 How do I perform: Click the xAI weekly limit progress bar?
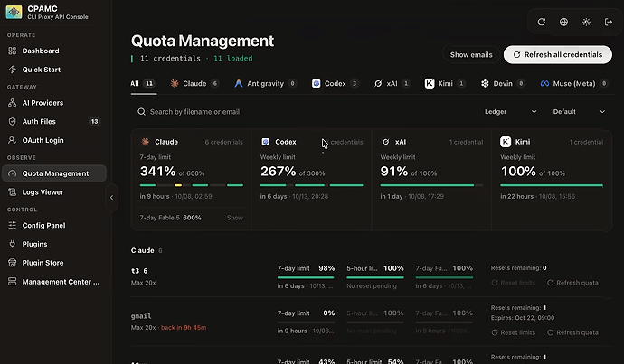431,185
